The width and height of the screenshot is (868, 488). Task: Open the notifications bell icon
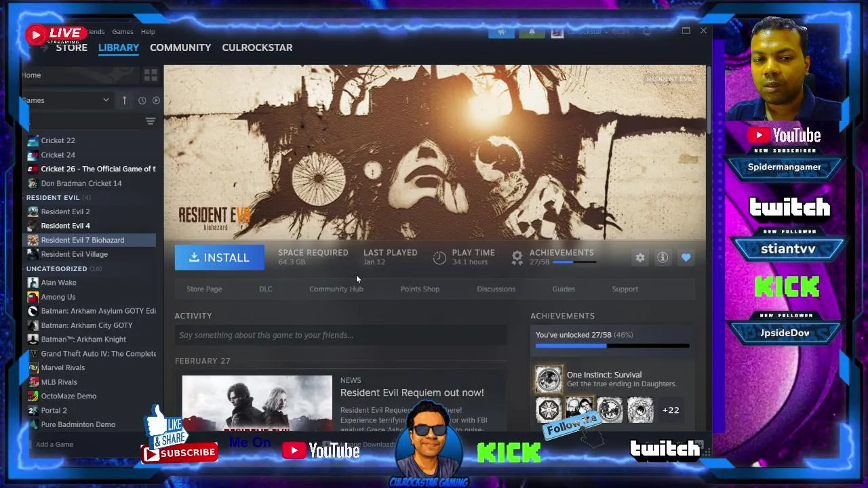pyautogui.click(x=532, y=32)
